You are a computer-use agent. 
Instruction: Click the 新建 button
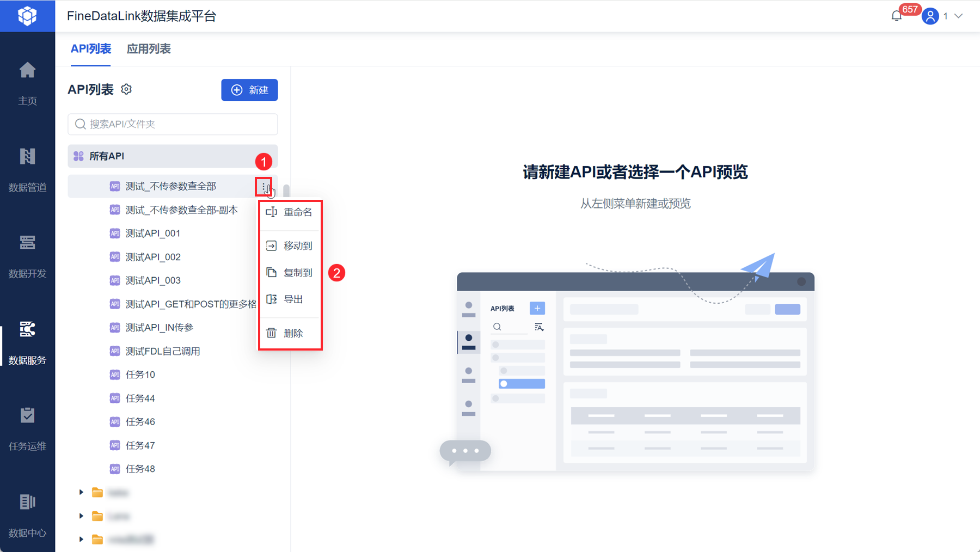pyautogui.click(x=249, y=90)
